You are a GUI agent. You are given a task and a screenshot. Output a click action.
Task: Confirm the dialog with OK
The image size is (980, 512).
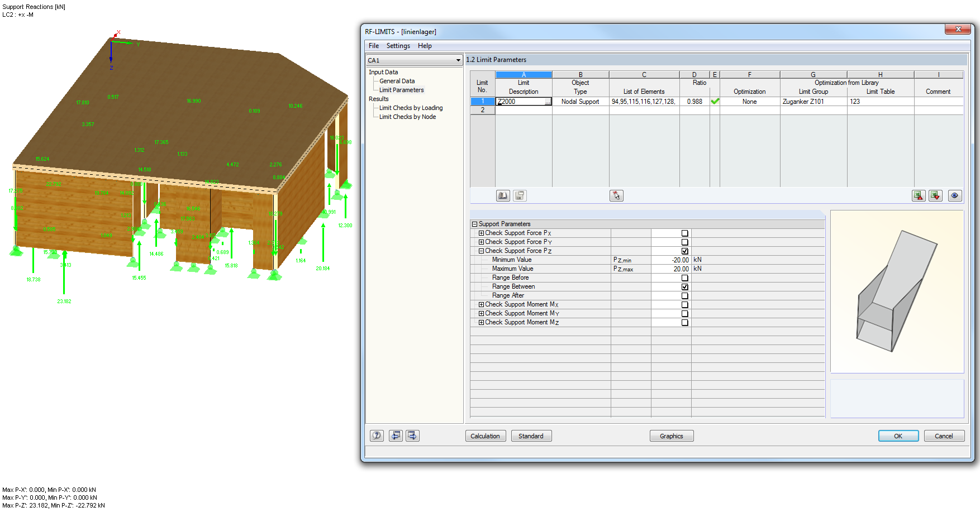pyautogui.click(x=898, y=436)
